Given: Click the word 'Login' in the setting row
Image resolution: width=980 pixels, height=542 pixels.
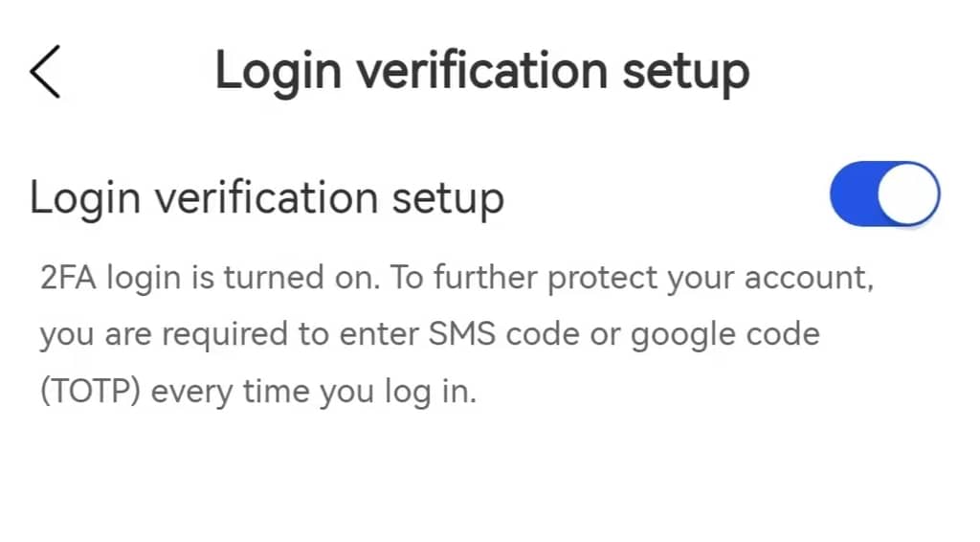Looking at the screenshot, I should pos(83,198).
